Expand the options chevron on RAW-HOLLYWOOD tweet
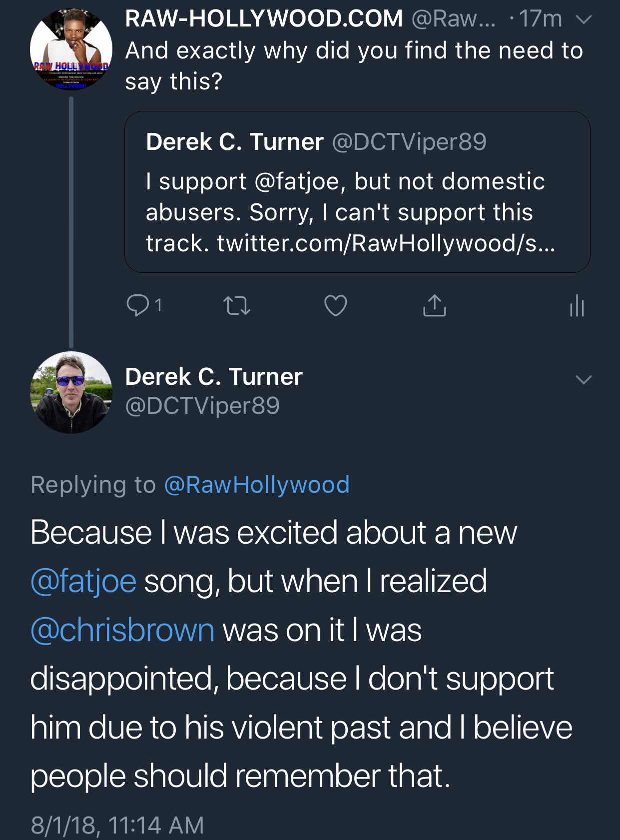This screenshot has height=840, width=620. pos(584,19)
